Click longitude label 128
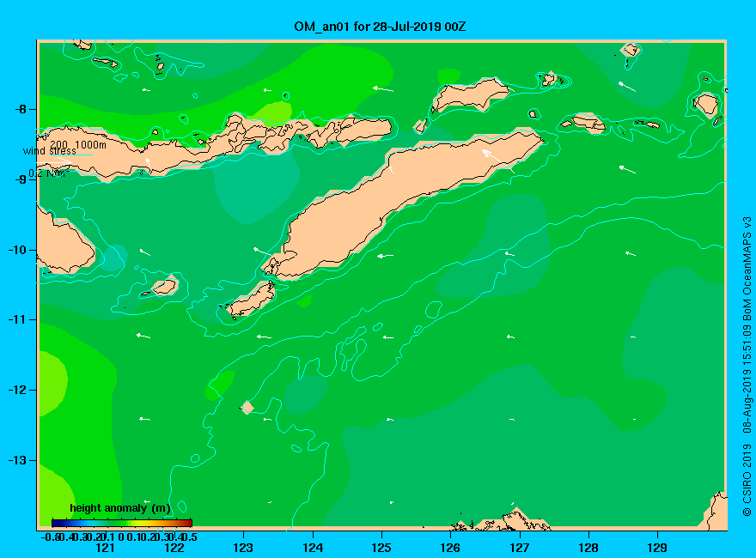This screenshot has height=558, width=756. 588,548
